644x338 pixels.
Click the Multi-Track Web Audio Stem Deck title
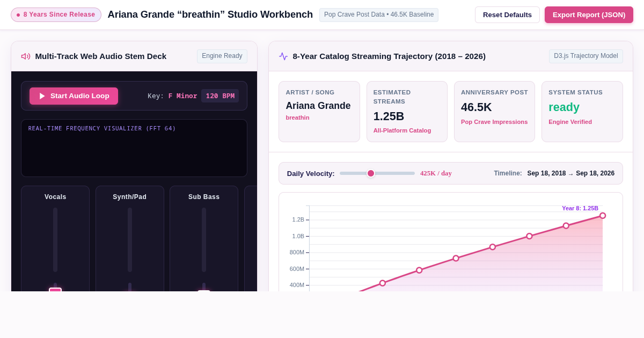click(x=101, y=56)
